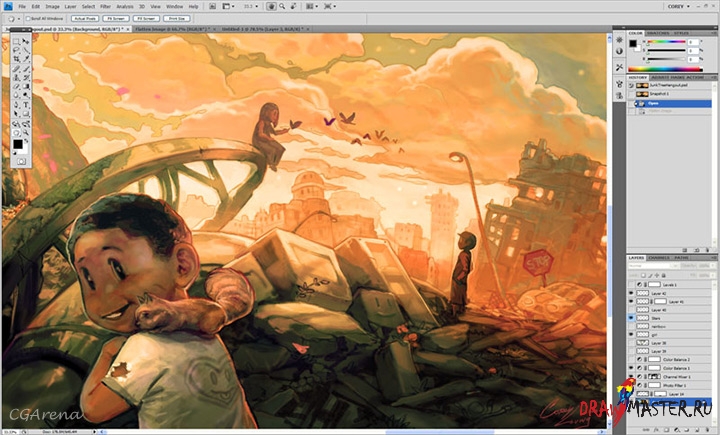
Task: Select the Healing Brush tool
Action: 15,69
